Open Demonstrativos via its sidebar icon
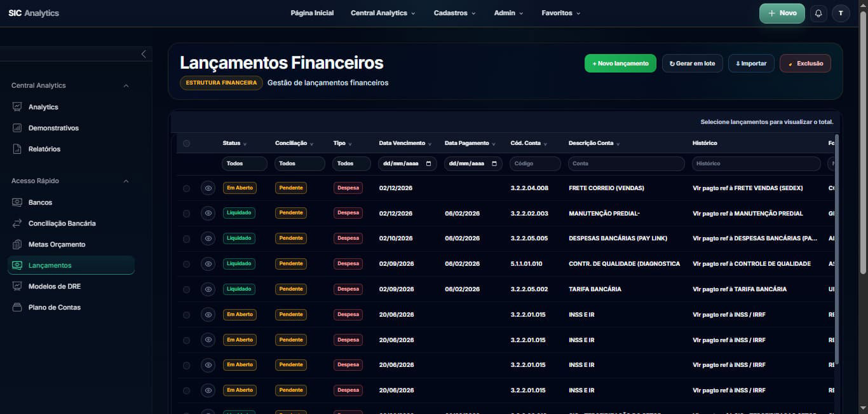Screen dimensions: 868x414 (17, 128)
